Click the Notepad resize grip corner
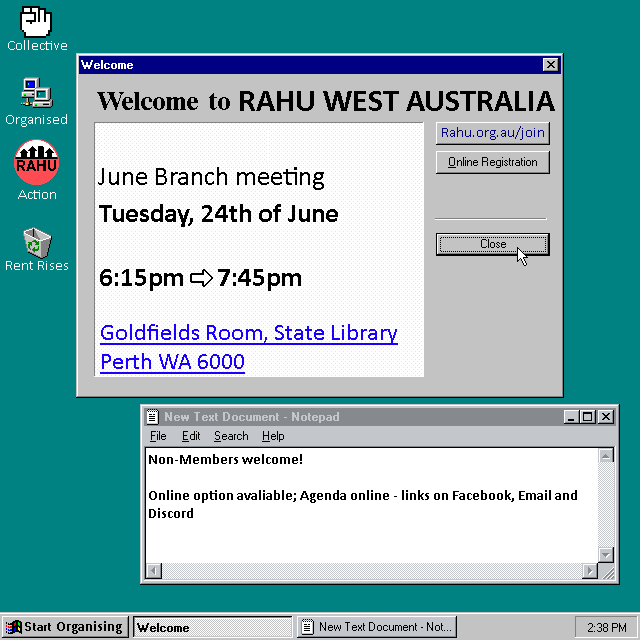Image resolution: width=640 pixels, height=640 pixels. pos(607,571)
